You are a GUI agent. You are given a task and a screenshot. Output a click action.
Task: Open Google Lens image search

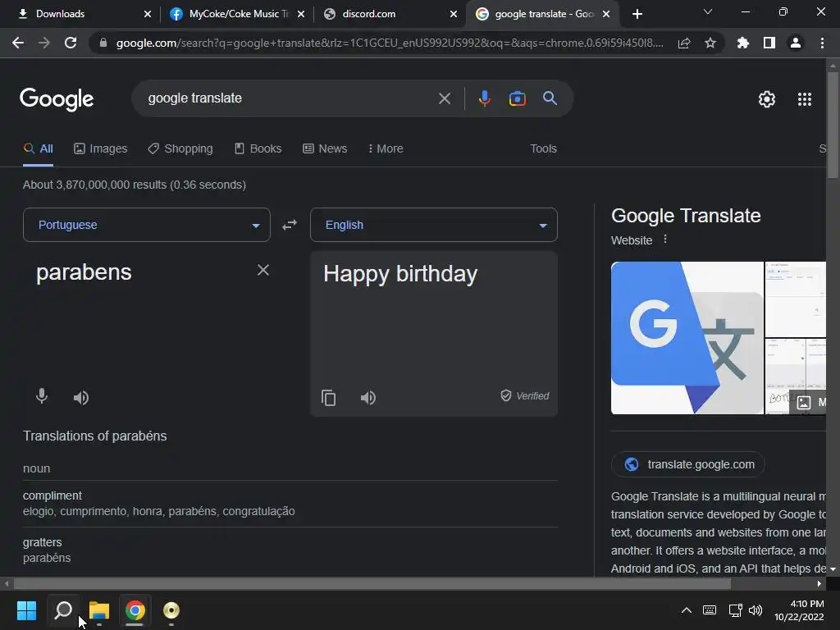tap(517, 98)
